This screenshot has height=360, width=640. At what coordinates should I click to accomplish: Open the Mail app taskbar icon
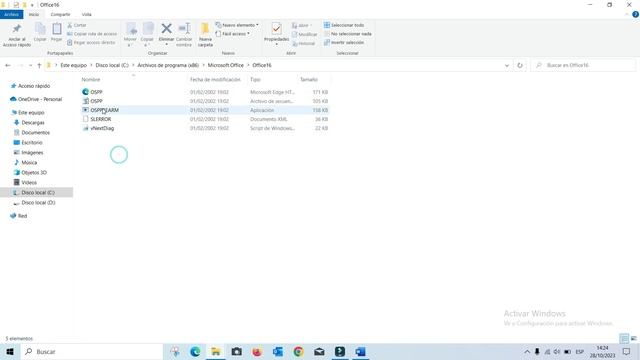(x=319, y=351)
